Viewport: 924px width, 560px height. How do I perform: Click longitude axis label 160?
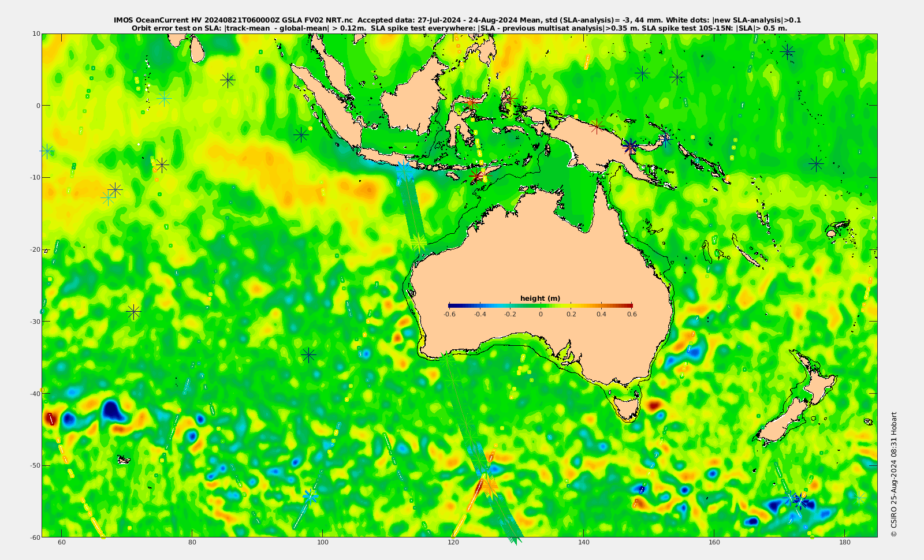[714, 543]
